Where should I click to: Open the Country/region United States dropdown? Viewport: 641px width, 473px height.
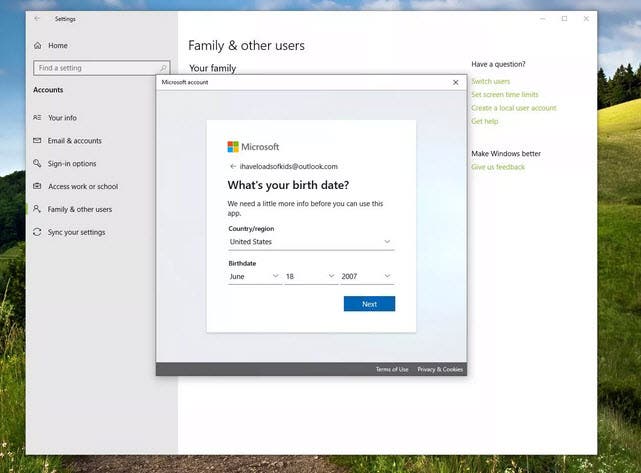tap(311, 242)
